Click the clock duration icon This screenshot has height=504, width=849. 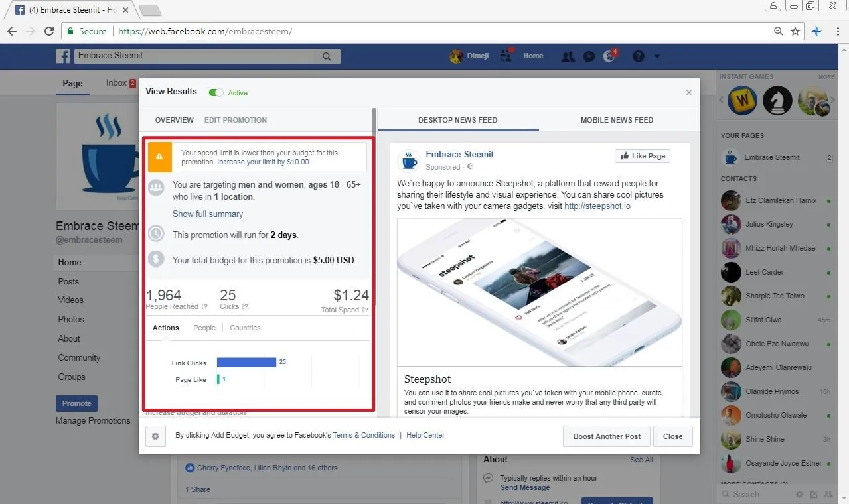(156, 233)
